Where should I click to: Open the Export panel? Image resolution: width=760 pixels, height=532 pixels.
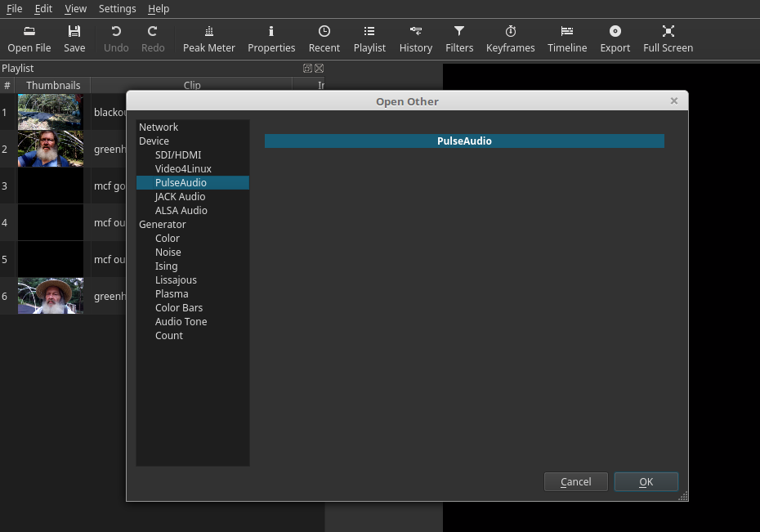tap(615, 39)
